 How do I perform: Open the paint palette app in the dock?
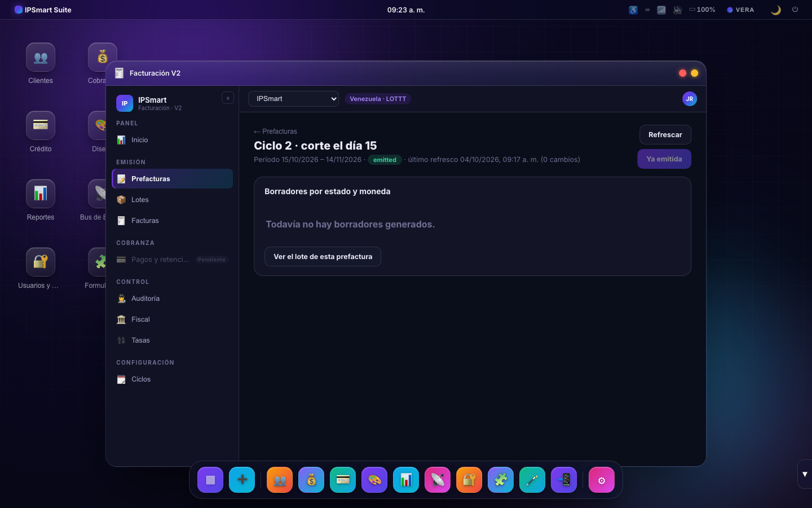pos(374,480)
